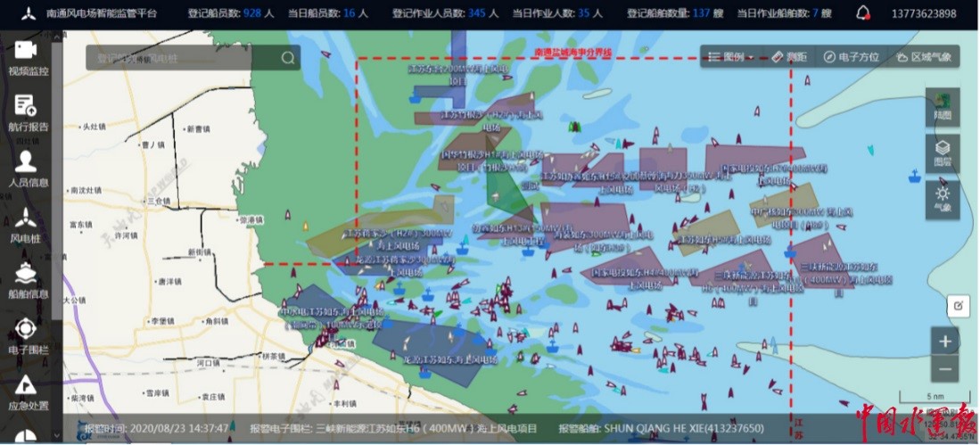Screen dimensions: 980x445
Task: Show the 船舶信息 ship information panel
Action: (27, 281)
